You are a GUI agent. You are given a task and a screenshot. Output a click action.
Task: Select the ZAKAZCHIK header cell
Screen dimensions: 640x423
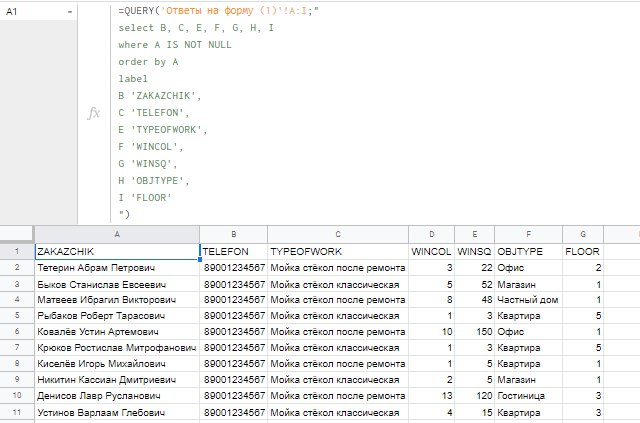pyautogui.click(x=116, y=251)
